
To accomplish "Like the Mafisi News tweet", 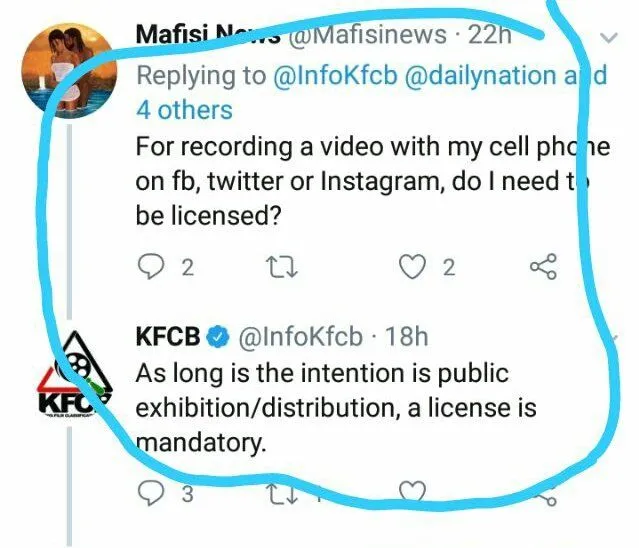I will coord(412,267).
